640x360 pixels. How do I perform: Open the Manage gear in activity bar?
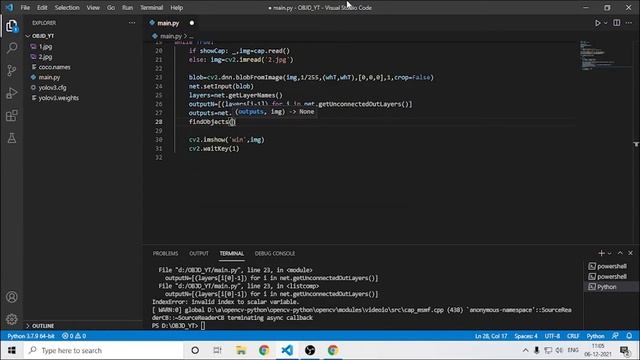tap(12, 319)
